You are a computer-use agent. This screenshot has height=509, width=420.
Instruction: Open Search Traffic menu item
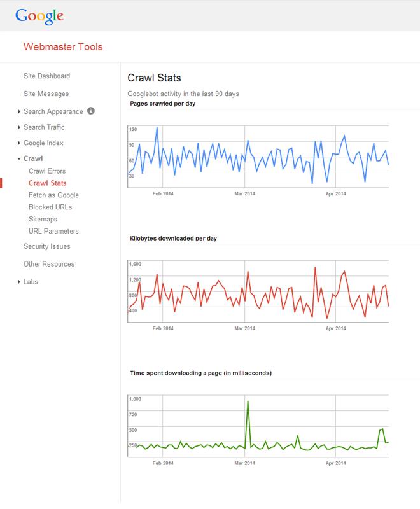tap(44, 127)
